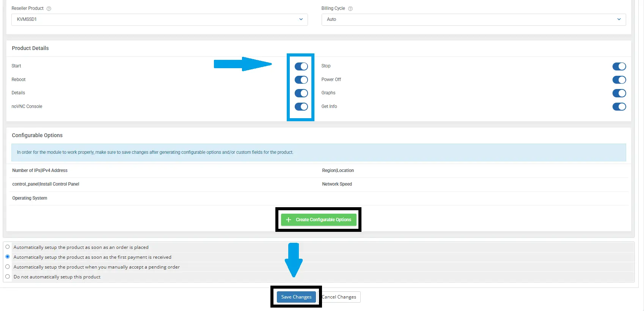
Task: Open the Billing Cycle Auto dropdown
Action: click(x=473, y=19)
